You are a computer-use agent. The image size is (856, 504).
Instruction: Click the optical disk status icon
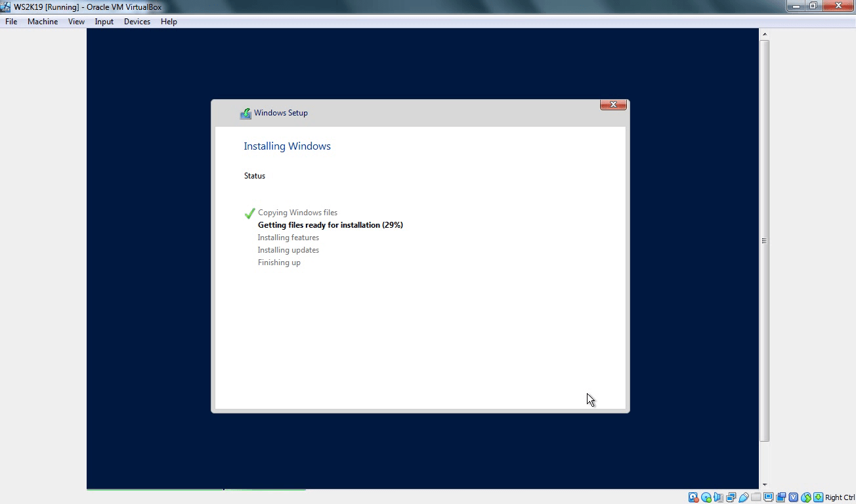click(706, 497)
